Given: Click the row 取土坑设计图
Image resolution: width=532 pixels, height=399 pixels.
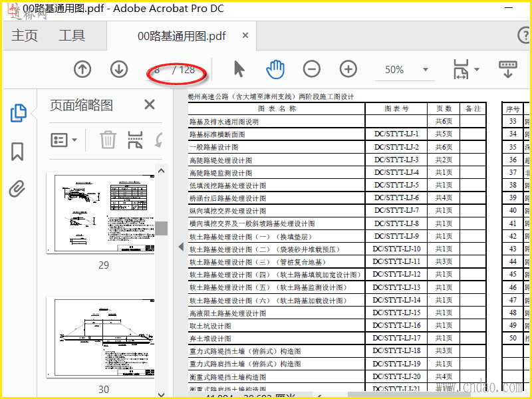Looking at the screenshot, I should tap(337, 326).
